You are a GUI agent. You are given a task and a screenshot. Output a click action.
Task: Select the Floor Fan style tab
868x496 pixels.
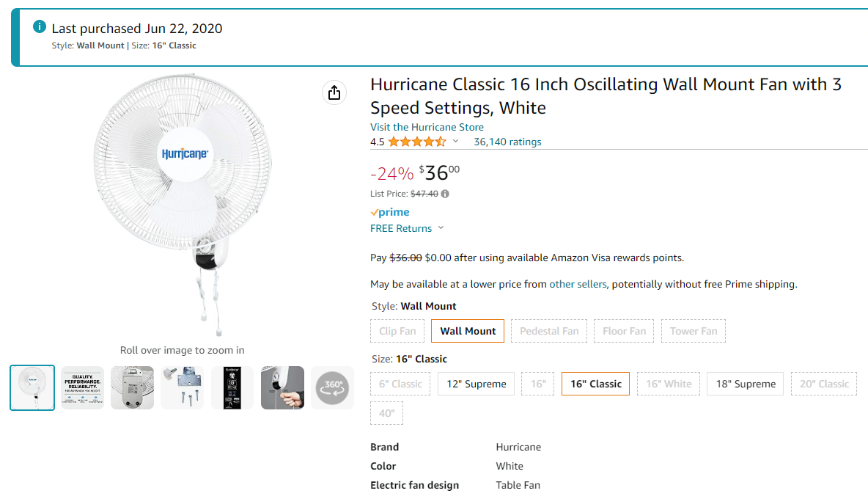point(624,331)
